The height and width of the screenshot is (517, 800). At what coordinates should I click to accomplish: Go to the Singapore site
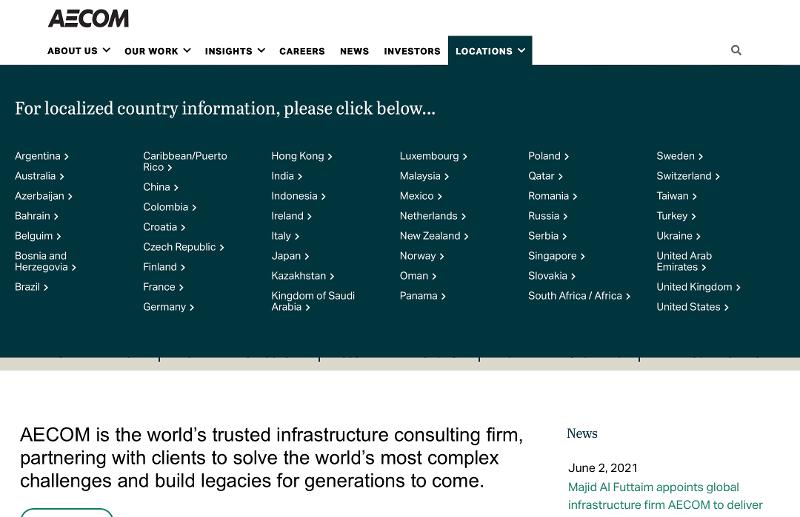557,256
